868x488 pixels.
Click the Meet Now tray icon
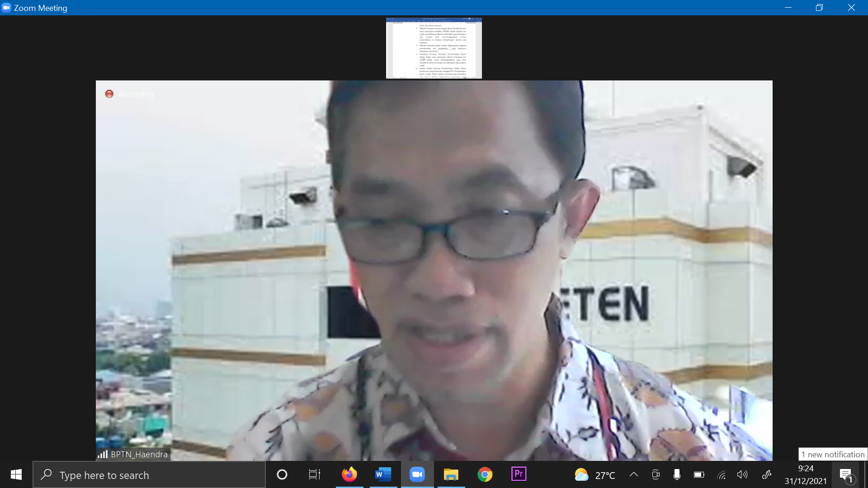(x=656, y=474)
